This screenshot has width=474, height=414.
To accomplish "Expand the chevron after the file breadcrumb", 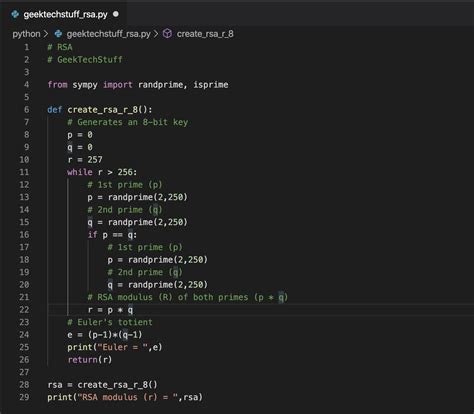I will tap(156, 34).
